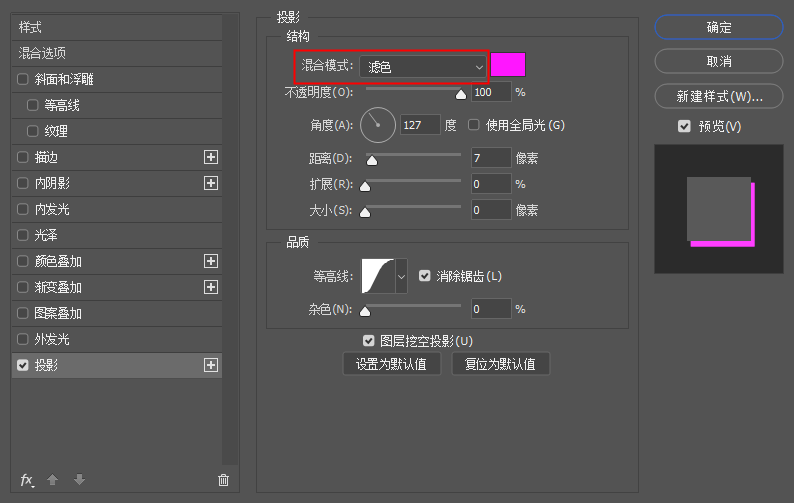
Task: Add another 颜色叠加 effect via plus icon
Action: coord(211,261)
